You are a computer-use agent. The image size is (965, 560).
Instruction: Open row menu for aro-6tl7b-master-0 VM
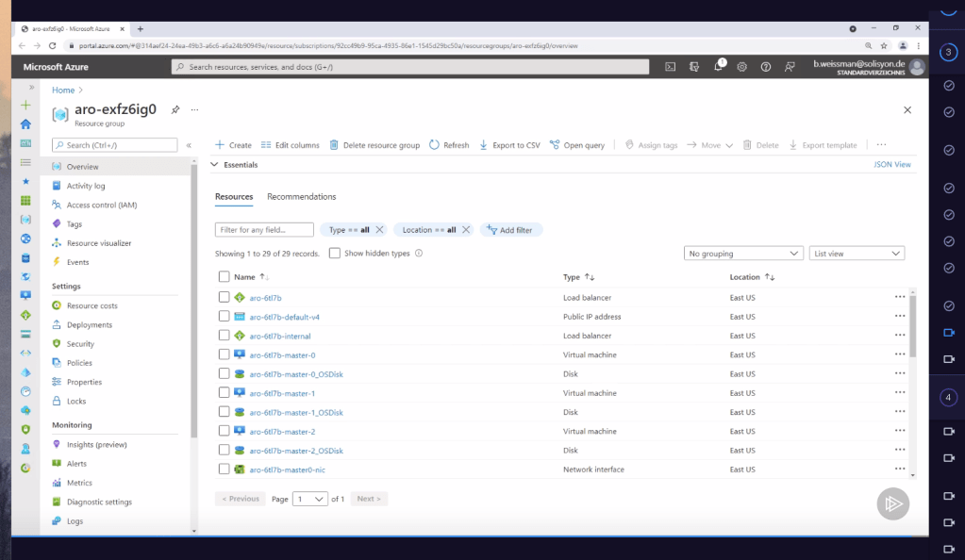coord(900,354)
